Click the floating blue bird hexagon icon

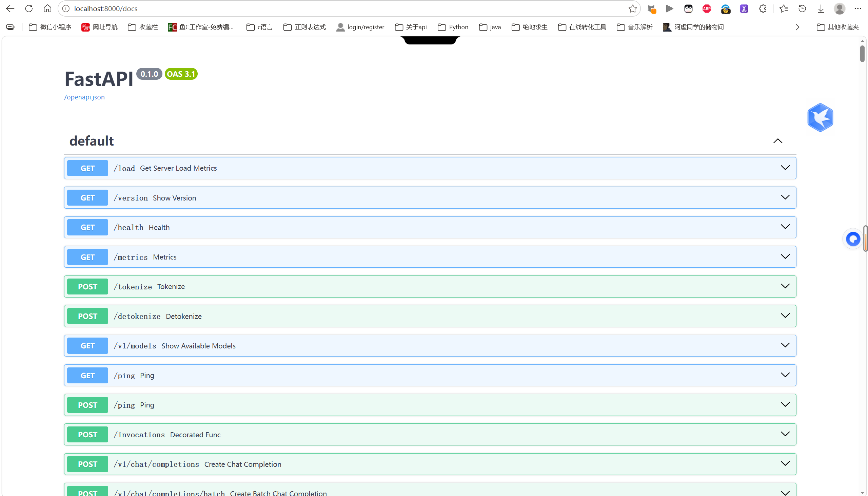820,117
